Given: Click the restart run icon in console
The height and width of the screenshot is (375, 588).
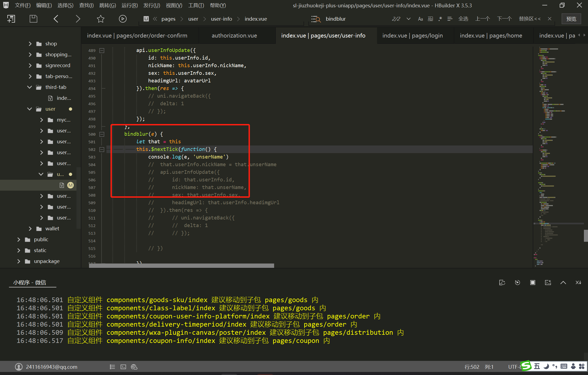Looking at the screenshot, I should point(517,283).
